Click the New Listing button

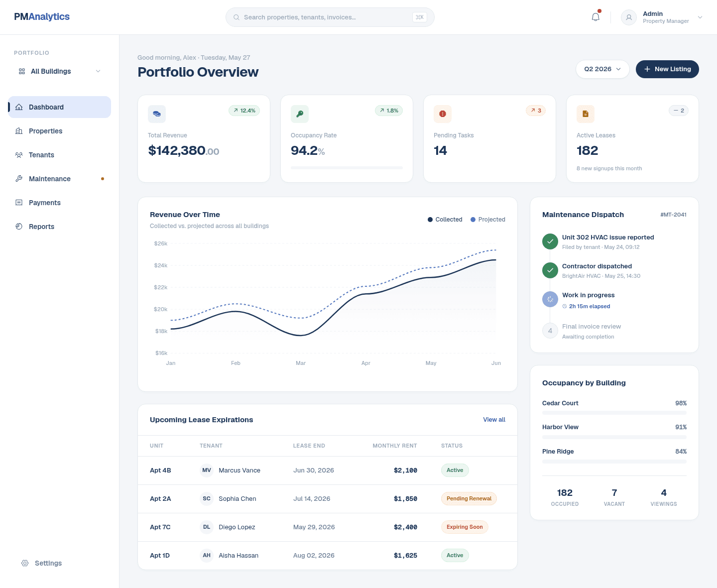click(667, 69)
